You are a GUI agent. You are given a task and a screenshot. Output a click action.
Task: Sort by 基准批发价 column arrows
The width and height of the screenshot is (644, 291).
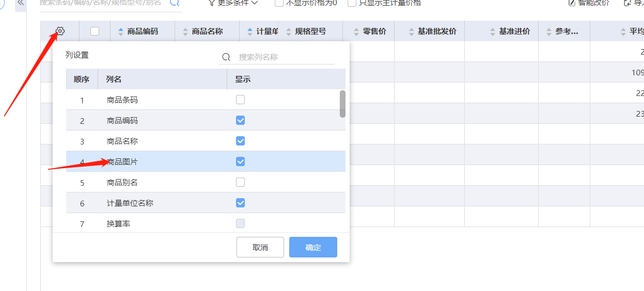412,31
